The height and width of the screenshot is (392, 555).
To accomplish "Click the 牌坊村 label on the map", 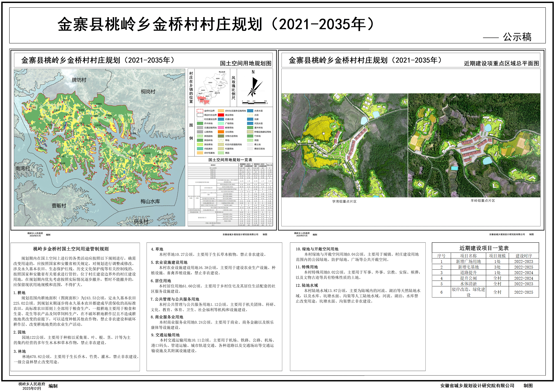I will pyautogui.click(x=79, y=80).
